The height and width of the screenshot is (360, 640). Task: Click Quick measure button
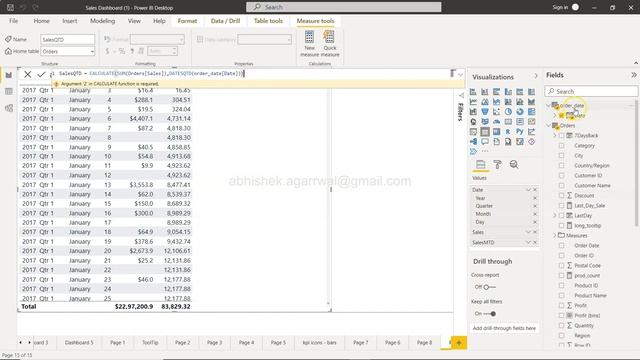coord(330,44)
